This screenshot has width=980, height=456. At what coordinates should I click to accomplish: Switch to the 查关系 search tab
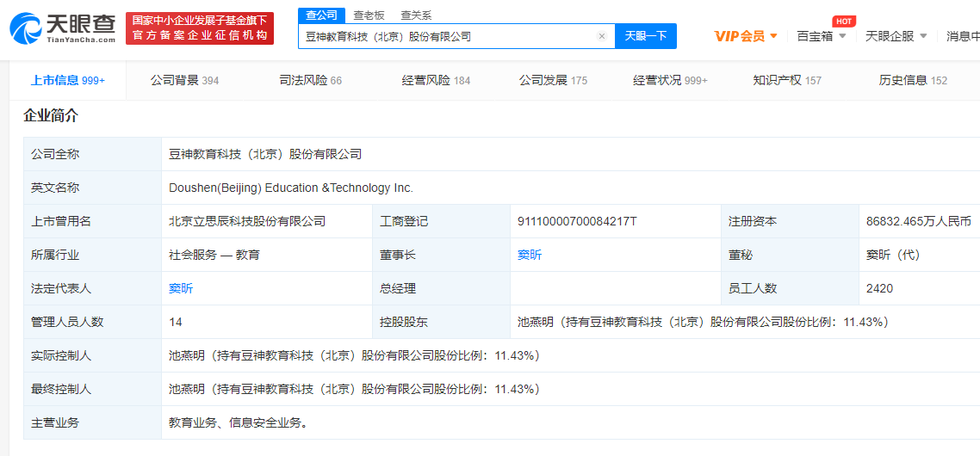(x=416, y=15)
